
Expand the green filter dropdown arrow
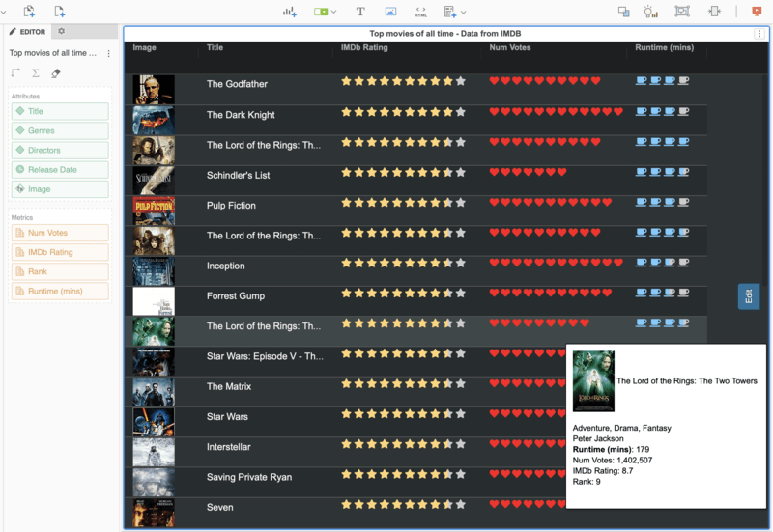[334, 12]
